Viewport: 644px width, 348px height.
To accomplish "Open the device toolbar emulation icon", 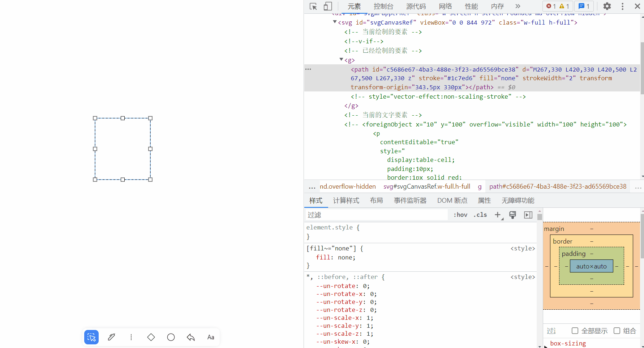I will click(x=327, y=6).
